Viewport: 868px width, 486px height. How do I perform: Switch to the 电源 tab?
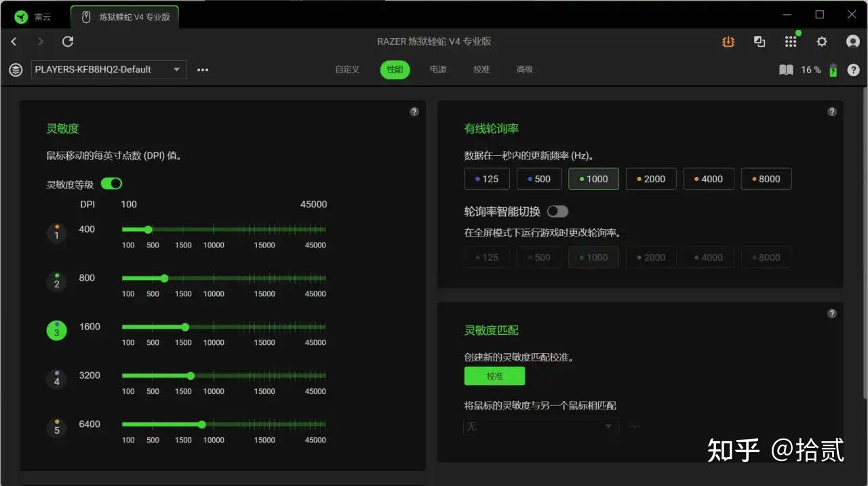[437, 69]
